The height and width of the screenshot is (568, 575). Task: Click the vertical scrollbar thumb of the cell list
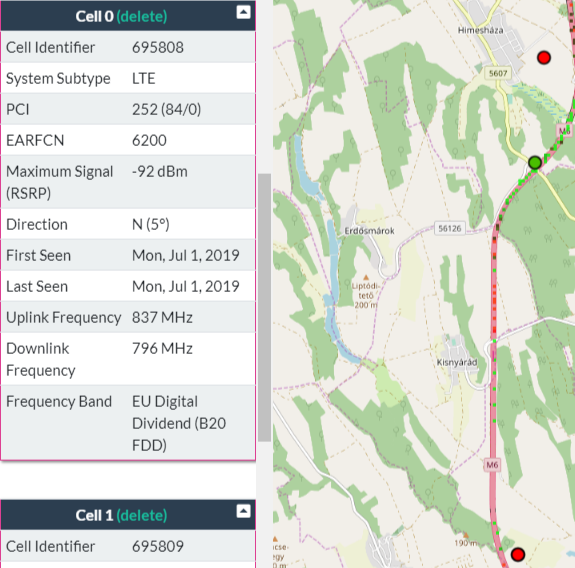click(264, 308)
